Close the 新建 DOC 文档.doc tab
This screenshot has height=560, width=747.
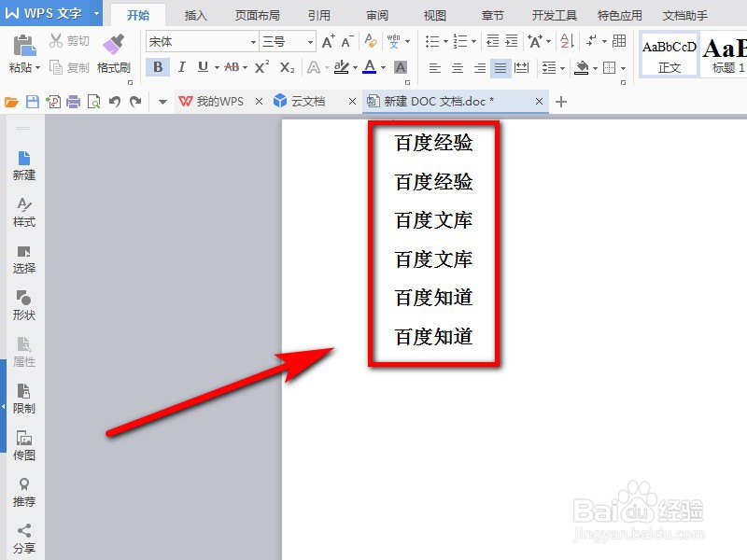click(539, 102)
